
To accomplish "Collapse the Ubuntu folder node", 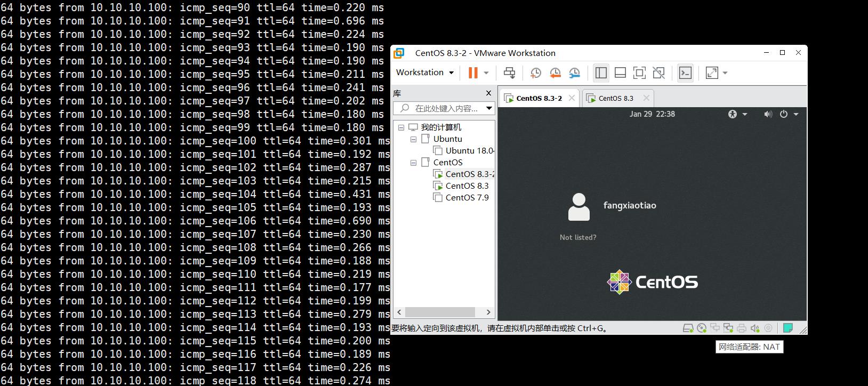I will 413,139.
